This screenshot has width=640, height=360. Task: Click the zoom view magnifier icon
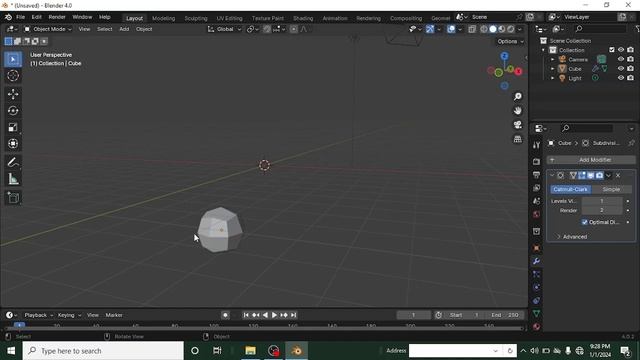point(518,96)
